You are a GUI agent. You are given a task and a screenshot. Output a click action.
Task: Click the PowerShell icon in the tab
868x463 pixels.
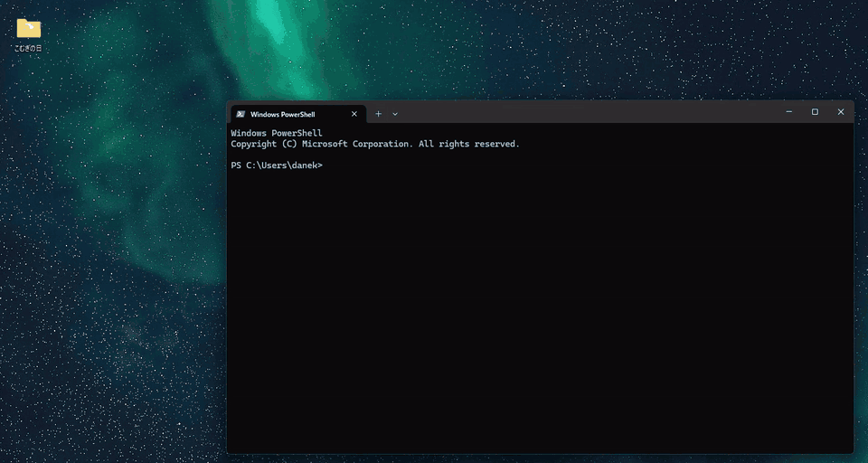[x=241, y=114]
